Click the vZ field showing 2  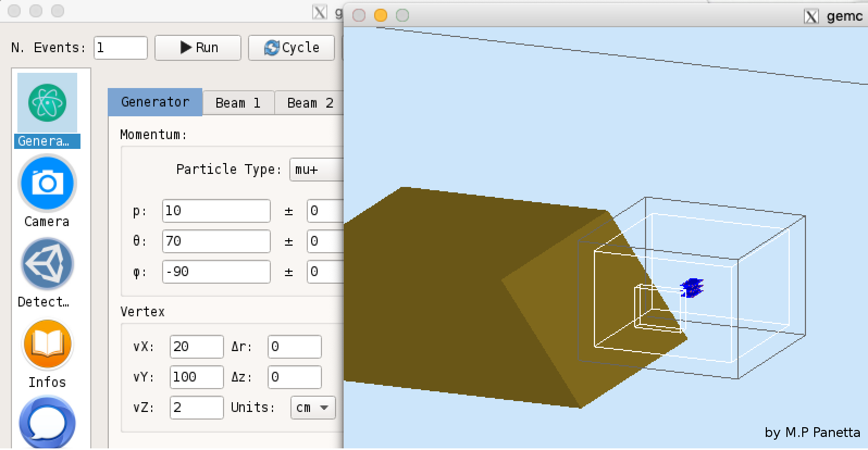tap(197, 408)
